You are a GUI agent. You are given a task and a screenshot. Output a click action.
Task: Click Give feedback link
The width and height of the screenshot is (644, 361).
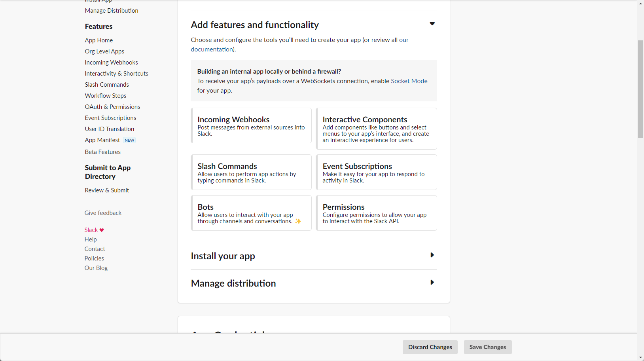click(103, 213)
